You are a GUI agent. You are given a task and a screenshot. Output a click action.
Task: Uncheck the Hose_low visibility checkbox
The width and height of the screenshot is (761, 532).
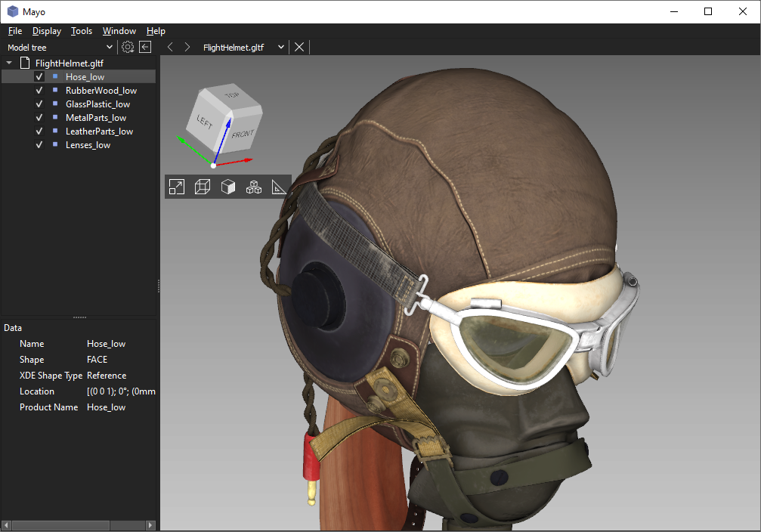tap(39, 76)
